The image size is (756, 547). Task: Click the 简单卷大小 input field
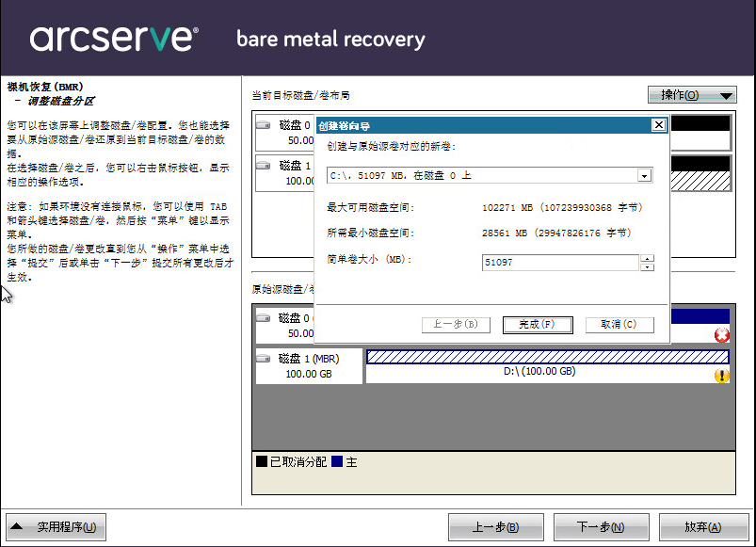tap(560, 263)
